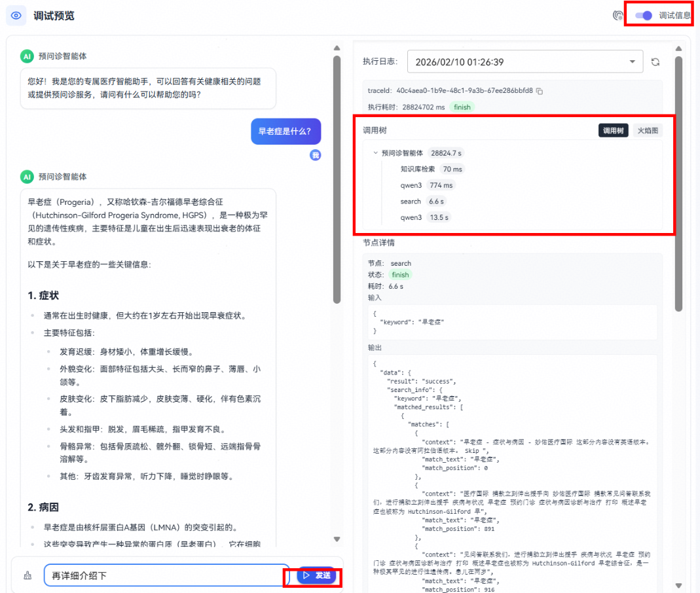This screenshot has width=700, height=593.
Task: Copy the traceId value
Action: 540,91
